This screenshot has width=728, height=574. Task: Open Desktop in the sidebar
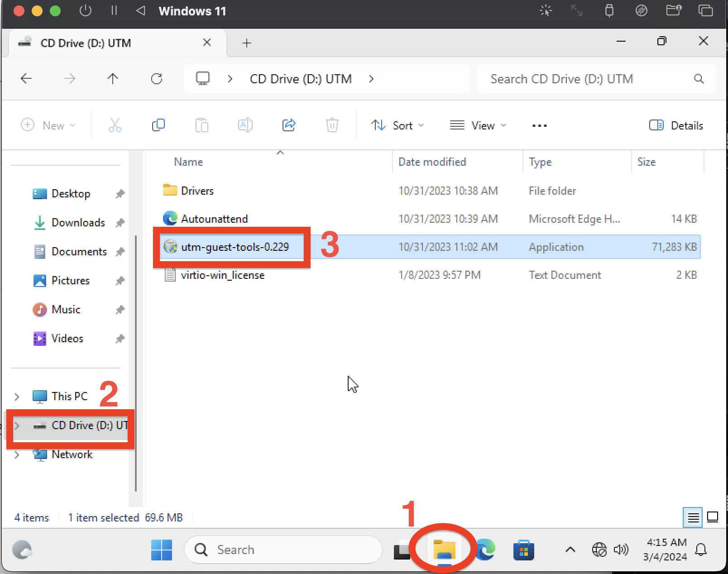coord(71,194)
